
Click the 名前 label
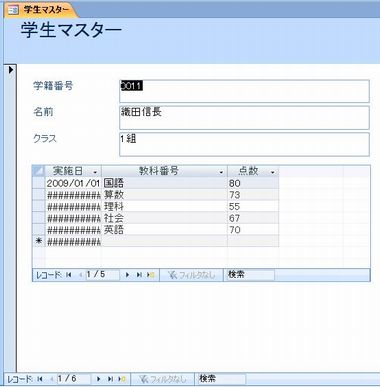[x=43, y=112]
